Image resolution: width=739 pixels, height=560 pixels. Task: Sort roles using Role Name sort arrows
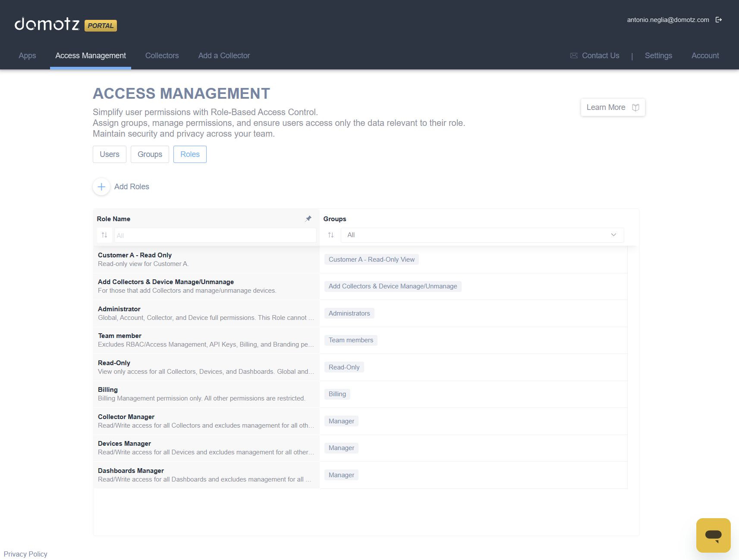[104, 235]
